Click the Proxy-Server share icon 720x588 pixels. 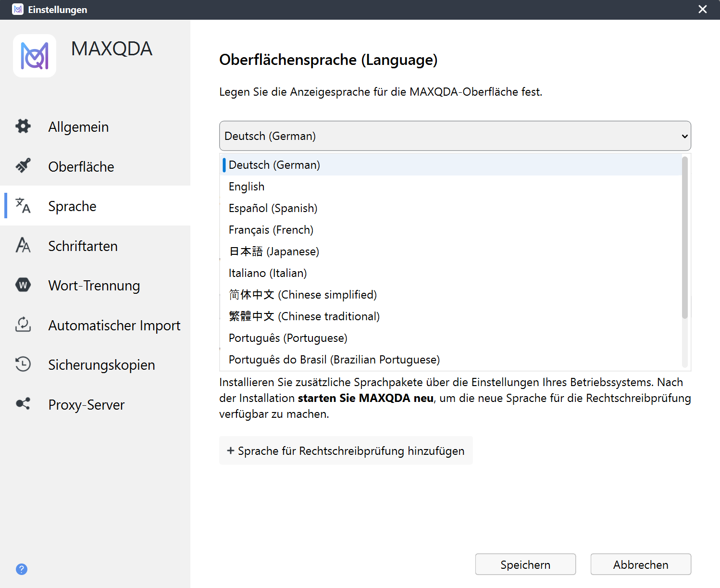click(23, 404)
